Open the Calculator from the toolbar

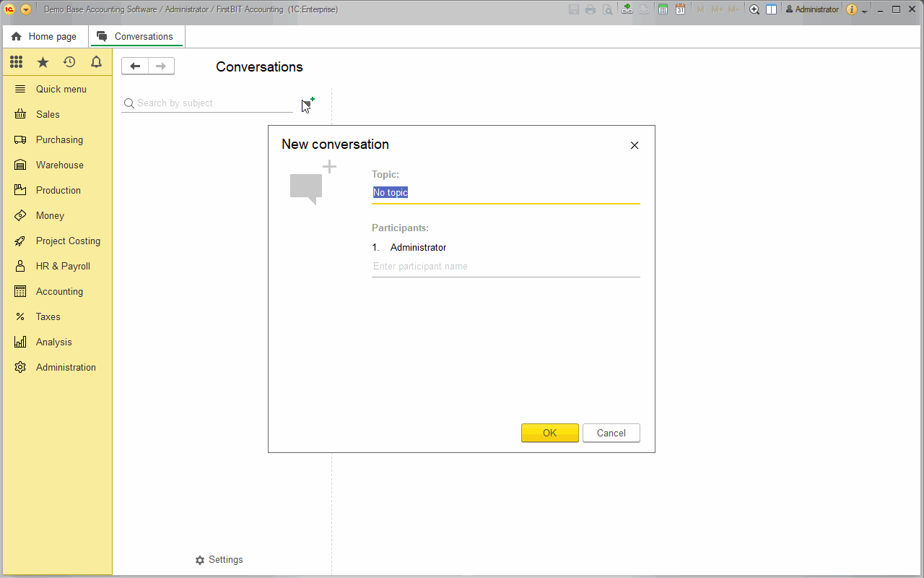point(662,9)
